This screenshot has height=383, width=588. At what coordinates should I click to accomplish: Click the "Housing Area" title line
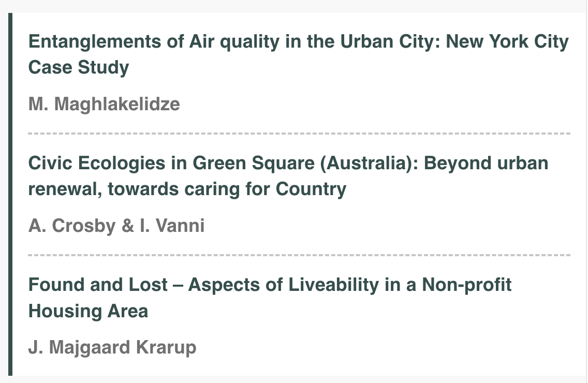tap(88, 311)
